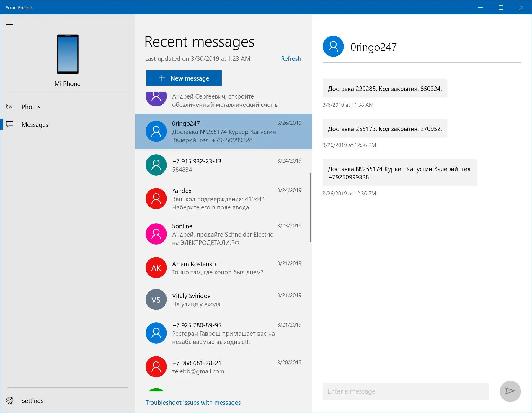Image resolution: width=532 pixels, height=413 pixels.
Task: Click the 0ringo247 avatar in conversation header
Action: pyautogui.click(x=333, y=46)
